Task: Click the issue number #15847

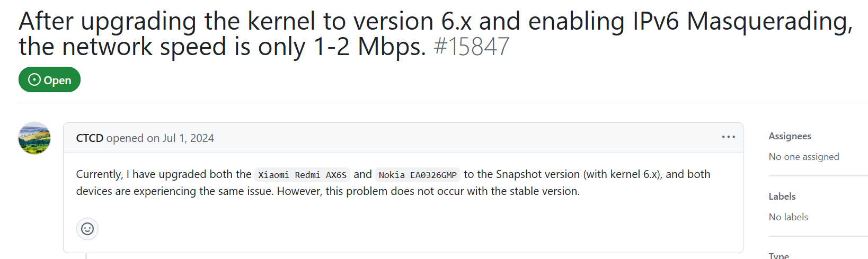Action: [x=471, y=47]
